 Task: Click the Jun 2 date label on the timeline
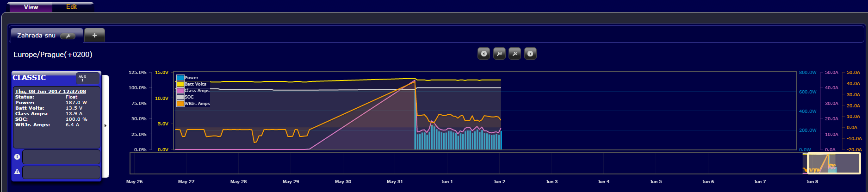[x=499, y=182]
